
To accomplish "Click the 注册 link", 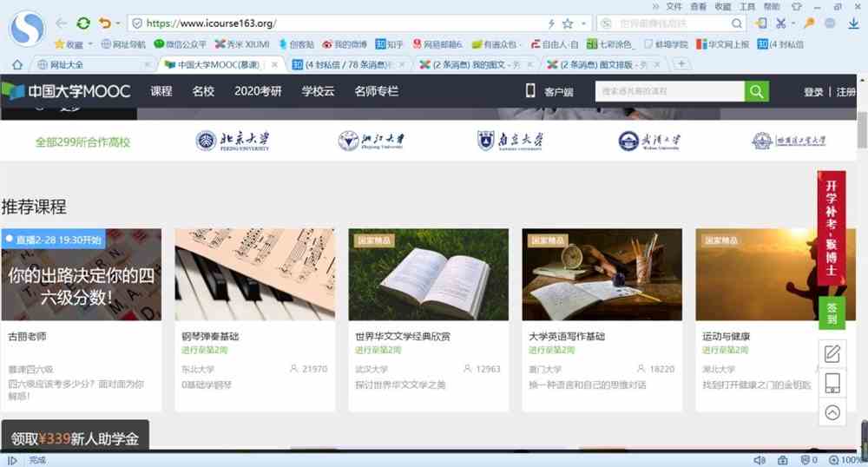I will point(845,92).
